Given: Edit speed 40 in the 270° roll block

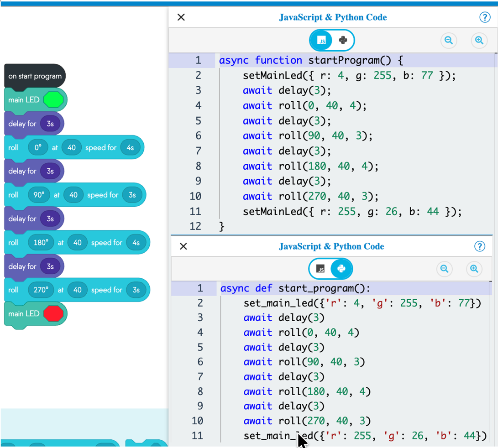Looking at the screenshot, I should (78, 290).
